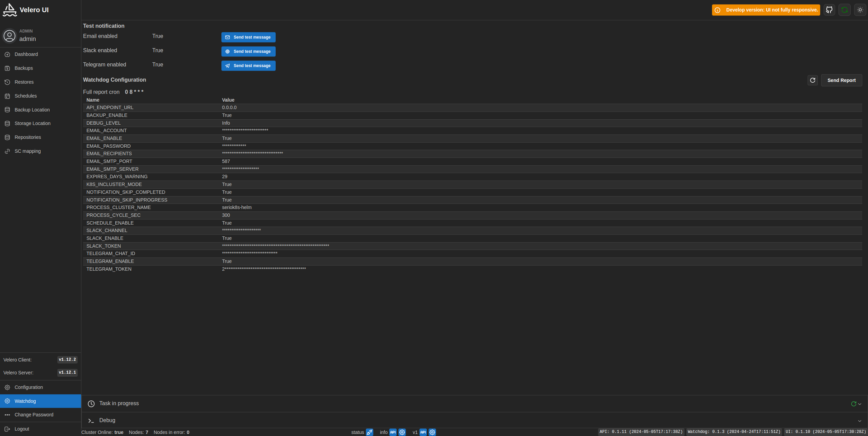Click the Velero UI sailboat logo
The image size is (868, 436).
pos(9,9)
